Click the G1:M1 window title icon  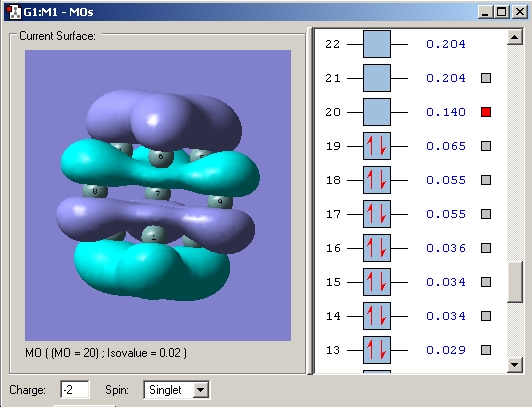tap(14, 12)
